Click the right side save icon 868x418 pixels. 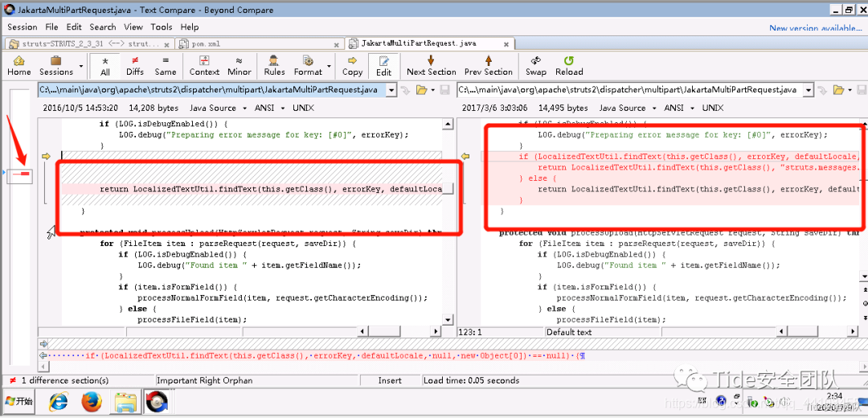pos(862,90)
